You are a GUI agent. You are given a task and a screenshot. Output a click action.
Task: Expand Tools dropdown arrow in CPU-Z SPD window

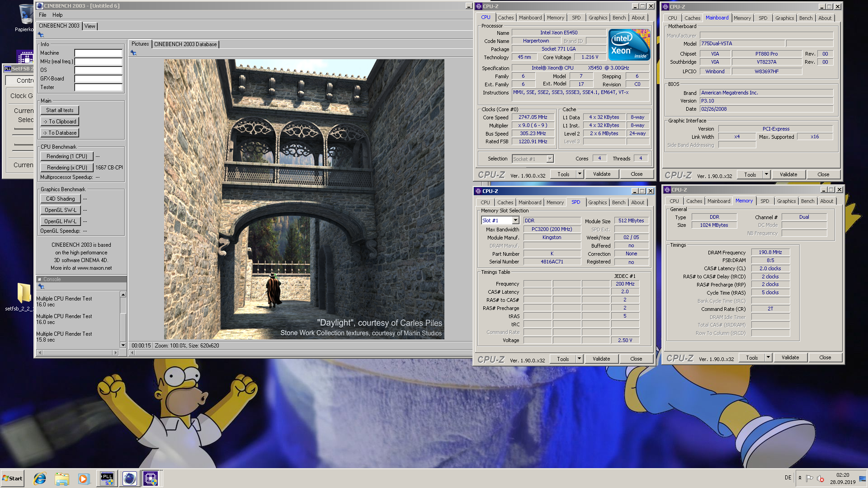579,359
